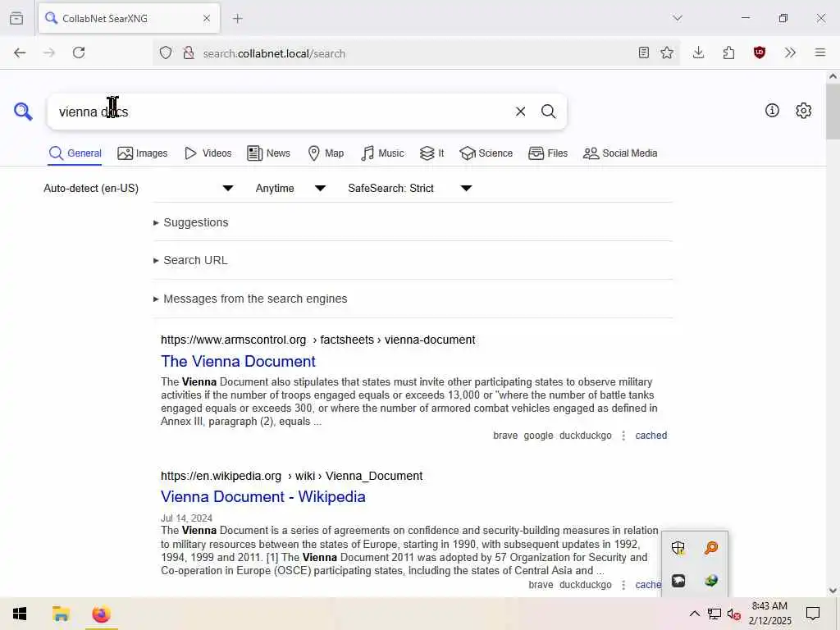Switch to It category tab
Screen dimensions: 840x630
[x=431, y=153]
